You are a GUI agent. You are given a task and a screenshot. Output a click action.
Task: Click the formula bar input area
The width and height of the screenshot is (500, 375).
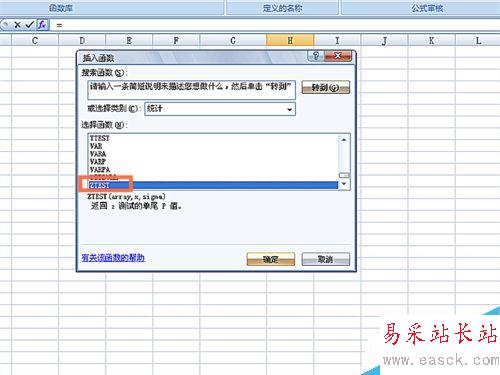(275, 25)
